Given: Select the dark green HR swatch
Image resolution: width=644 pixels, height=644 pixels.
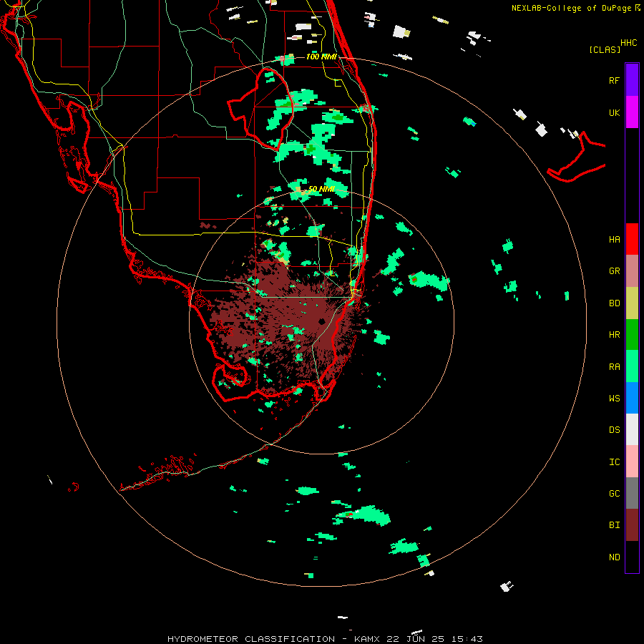Looking at the screenshot, I should pyautogui.click(x=632, y=334).
